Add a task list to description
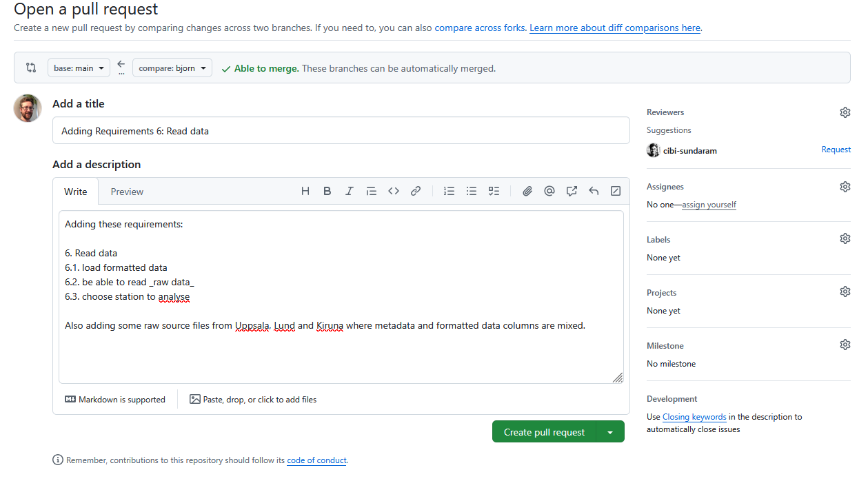 [494, 192]
